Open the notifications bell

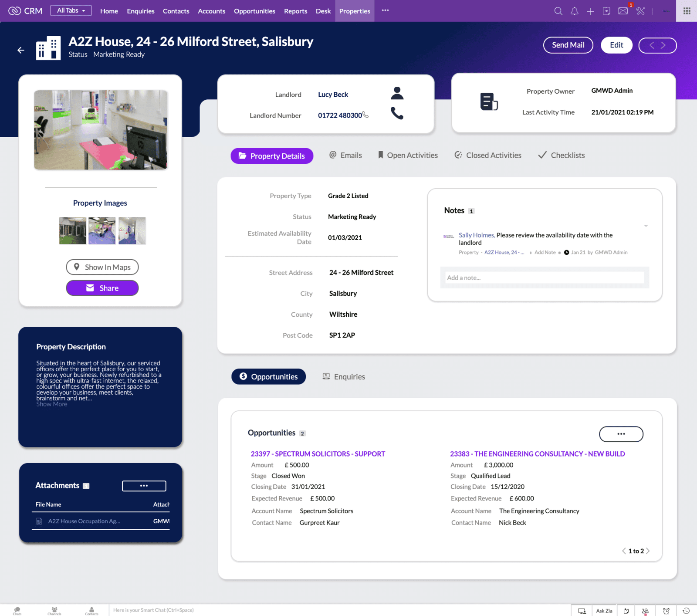tap(574, 11)
